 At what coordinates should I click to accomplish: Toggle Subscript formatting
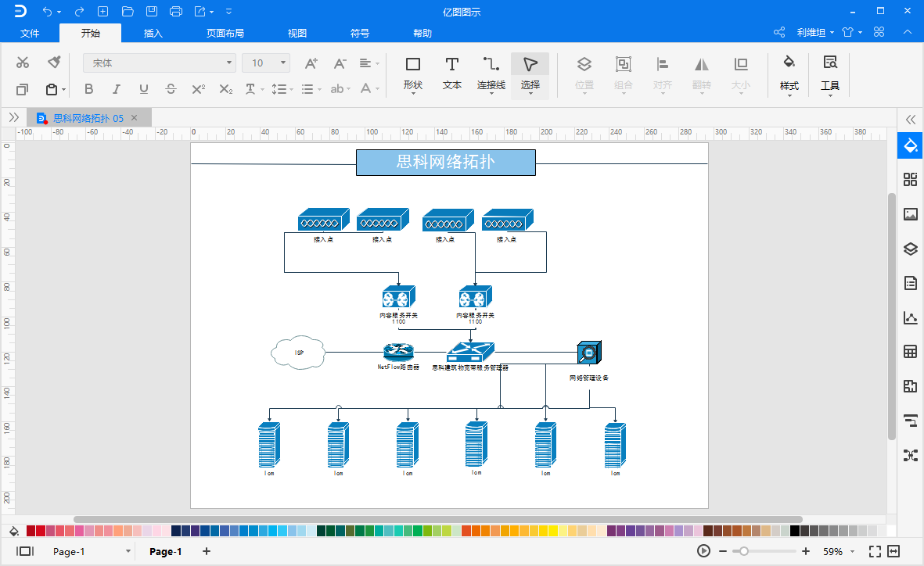225,89
